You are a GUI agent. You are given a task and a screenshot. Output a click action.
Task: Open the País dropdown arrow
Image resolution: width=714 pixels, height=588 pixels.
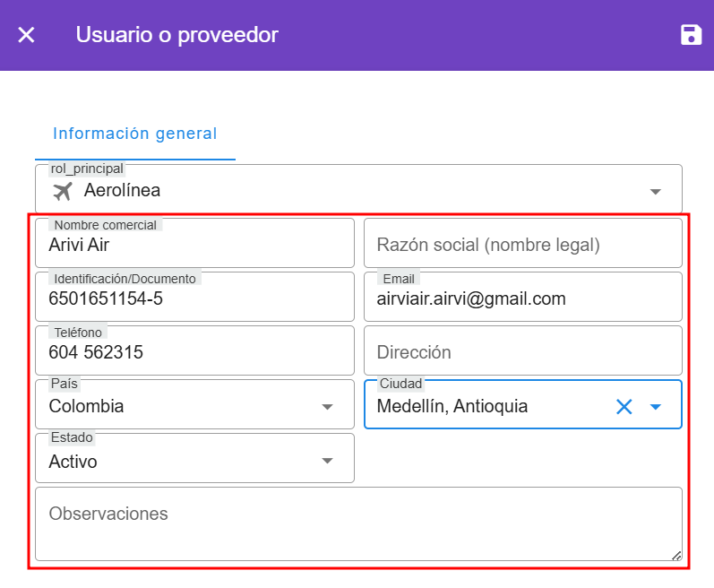327,407
